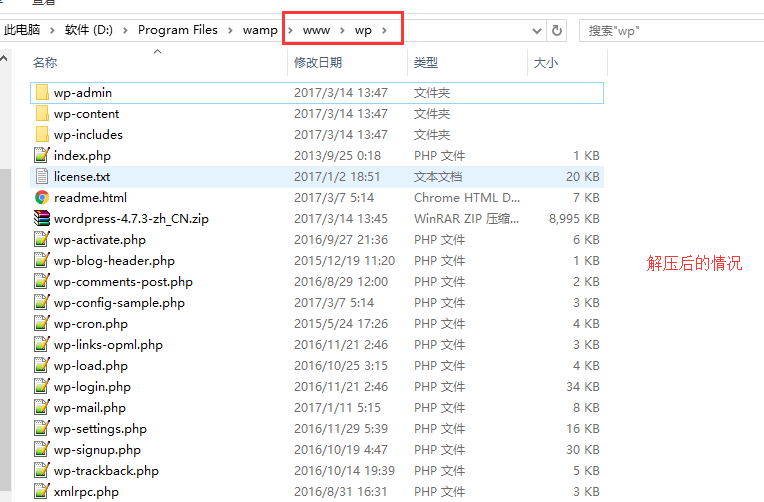The image size is (764, 502).
Task: Go to wamp folder in breadcrumb
Action: coord(260,30)
